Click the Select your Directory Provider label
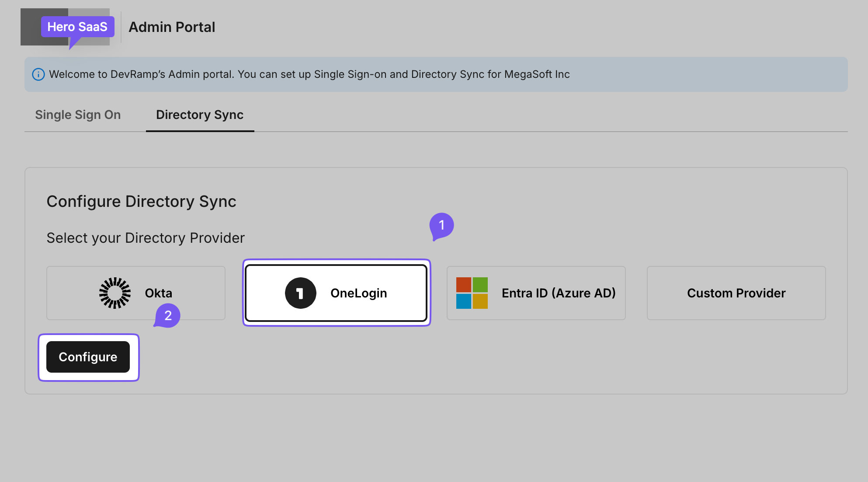This screenshot has height=482, width=868. [x=146, y=238]
